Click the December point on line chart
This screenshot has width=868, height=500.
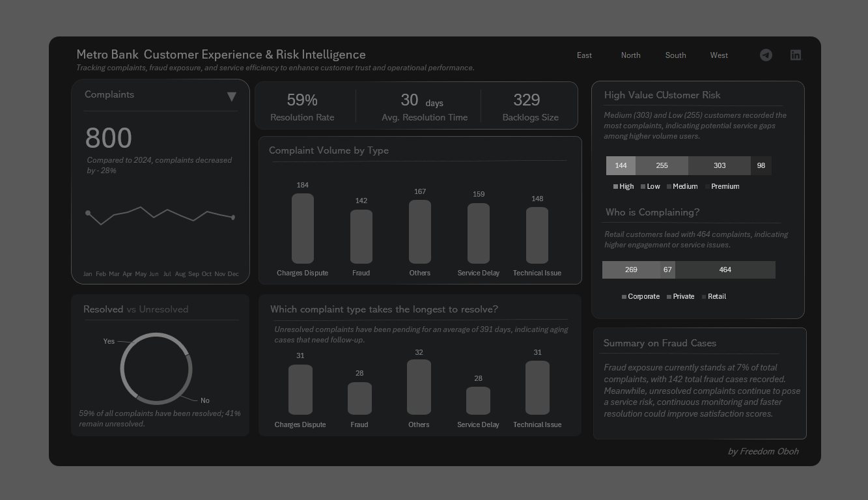click(233, 217)
